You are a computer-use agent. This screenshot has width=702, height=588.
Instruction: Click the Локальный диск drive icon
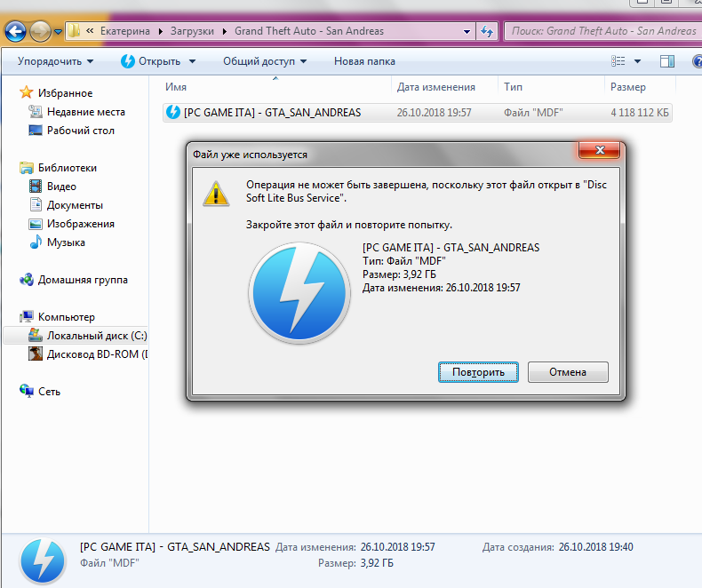[36, 335]
